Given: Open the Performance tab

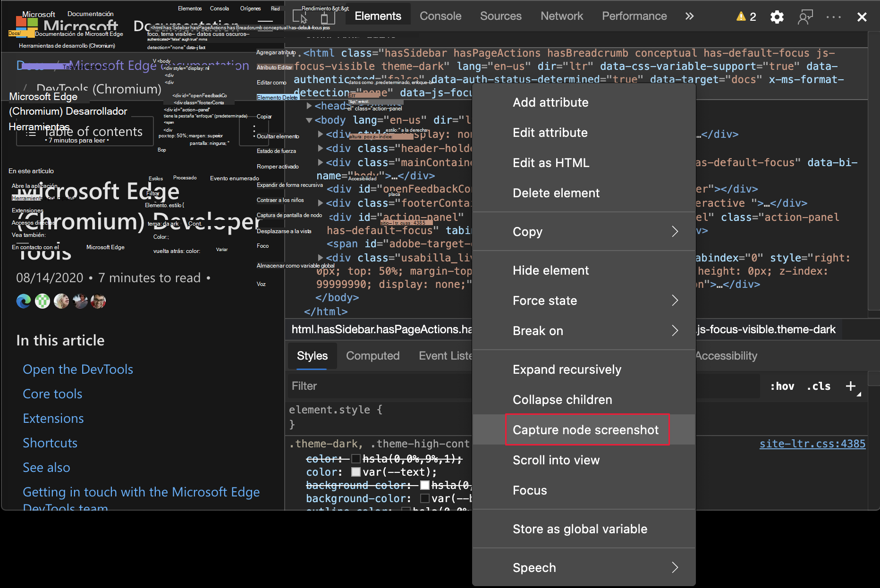Looking at the screenshot, I should point(634,16).
